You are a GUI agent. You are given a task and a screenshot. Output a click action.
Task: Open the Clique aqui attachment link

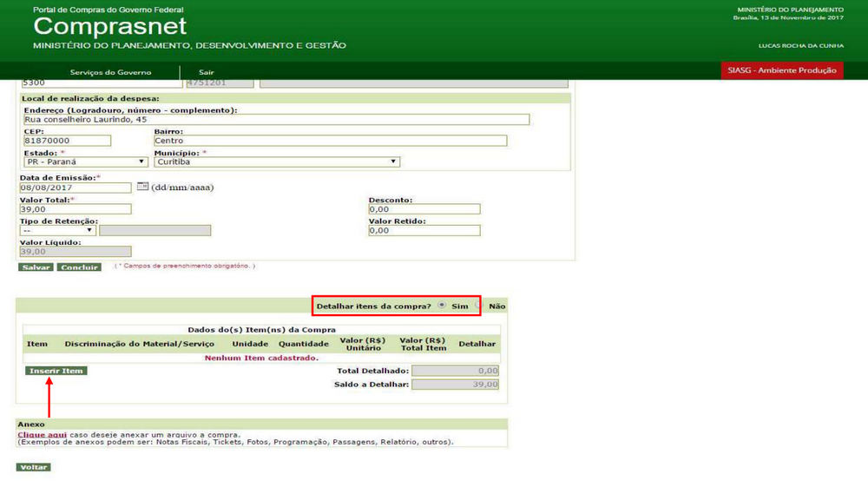[42, 435]
